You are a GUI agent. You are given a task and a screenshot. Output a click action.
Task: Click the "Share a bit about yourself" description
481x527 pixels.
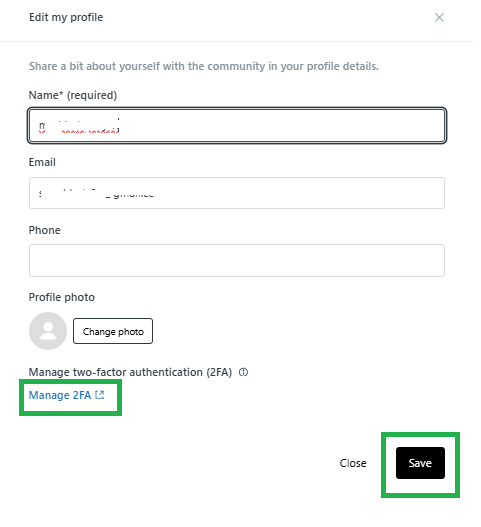pyautogui.click(x=204, y=66)
